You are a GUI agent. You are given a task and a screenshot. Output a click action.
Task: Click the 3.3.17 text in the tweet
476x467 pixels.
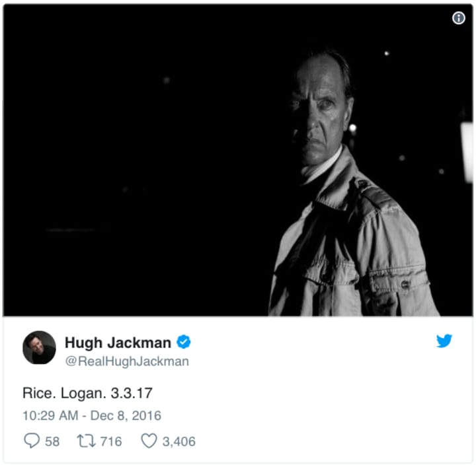tap(132, 393)
